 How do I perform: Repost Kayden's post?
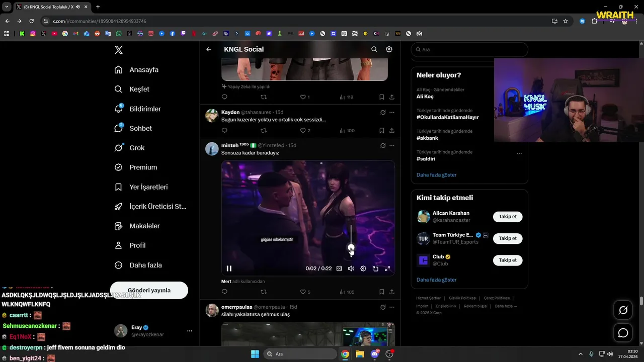[x=264, y=130]
